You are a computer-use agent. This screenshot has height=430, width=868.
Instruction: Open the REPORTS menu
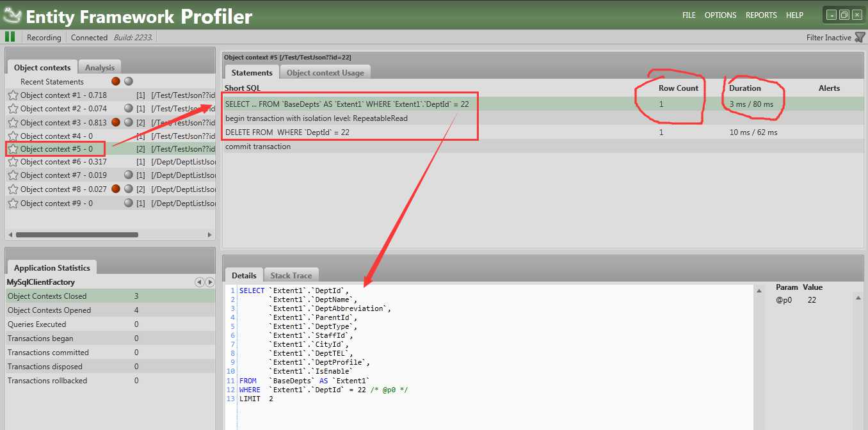[x=761, y=15]
